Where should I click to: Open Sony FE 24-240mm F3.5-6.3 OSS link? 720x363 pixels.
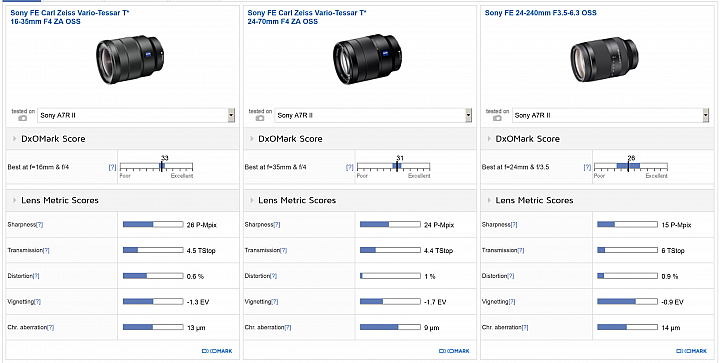click(540, 13)
